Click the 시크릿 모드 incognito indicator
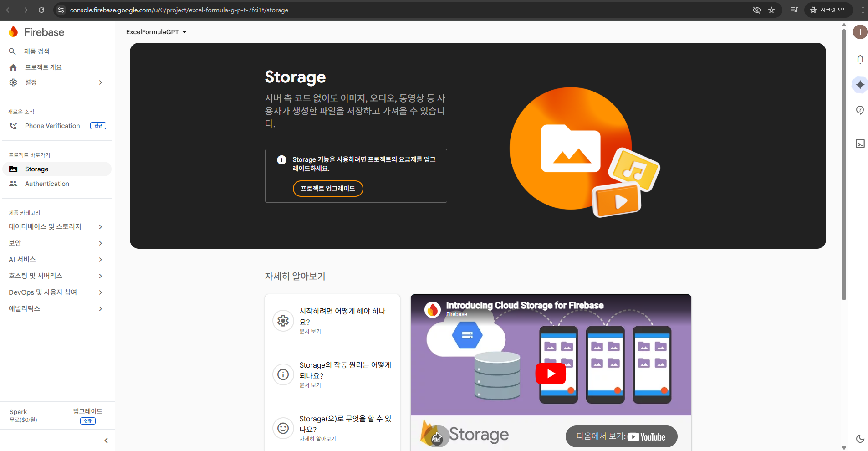The image size is (868, 451). [828, 10]
